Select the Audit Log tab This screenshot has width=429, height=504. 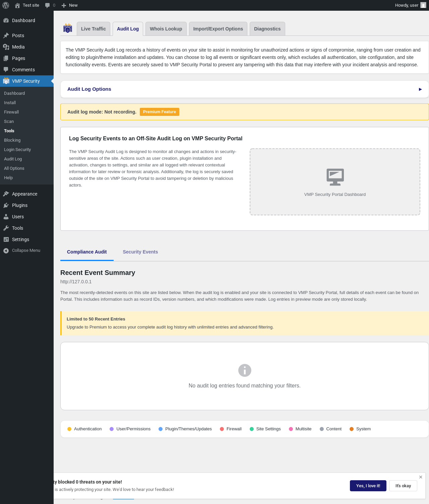[128, 29]
